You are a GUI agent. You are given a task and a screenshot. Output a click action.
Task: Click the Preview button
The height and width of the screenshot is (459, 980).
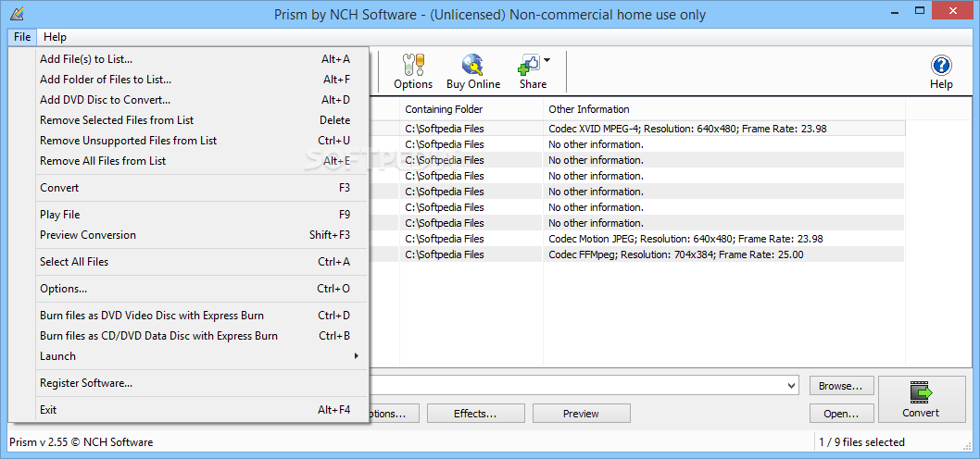pyautogui.click(x=581, y=414)
